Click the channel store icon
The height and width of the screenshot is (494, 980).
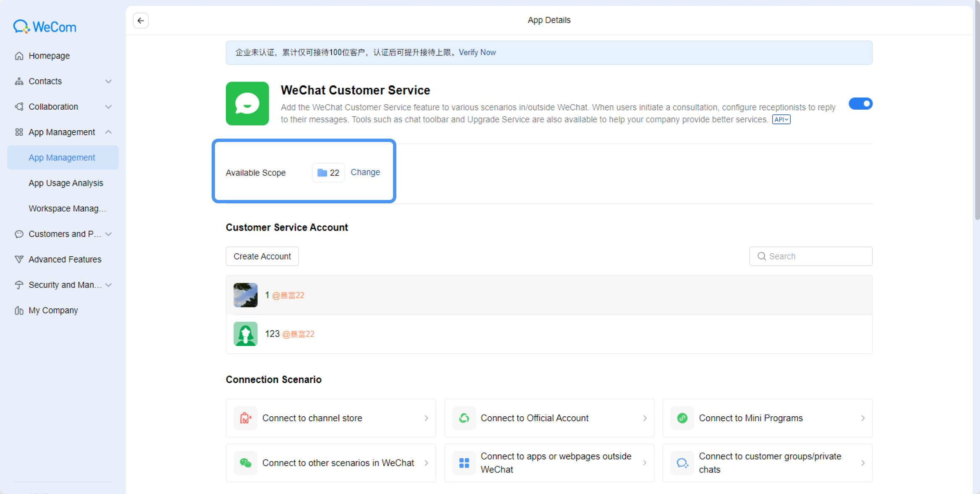tap(246, 418)
